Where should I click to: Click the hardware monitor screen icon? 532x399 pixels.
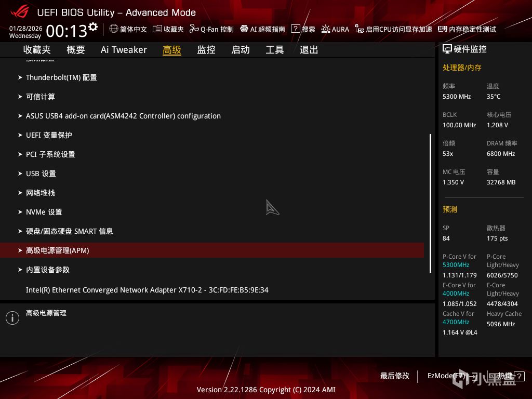pyautogui.click(x=447, y=49)
